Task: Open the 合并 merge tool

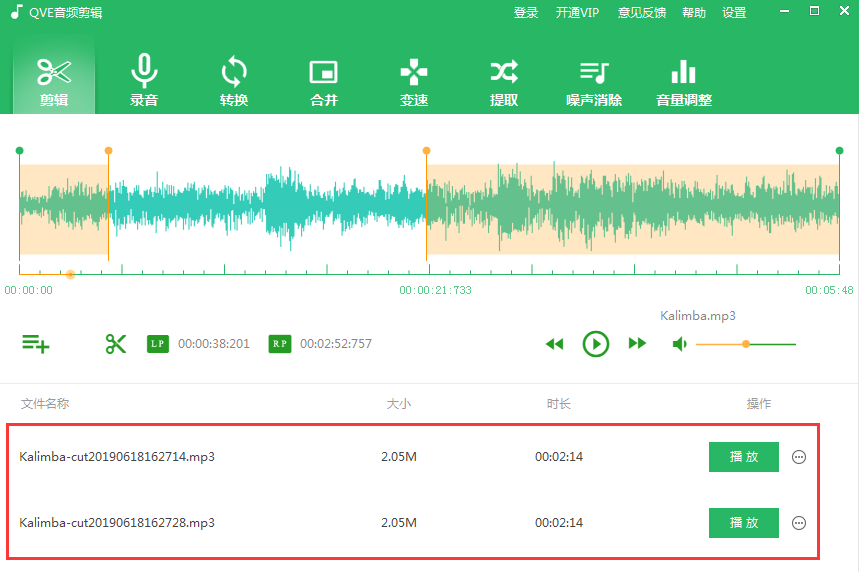Action: click(x=323, y=80)
